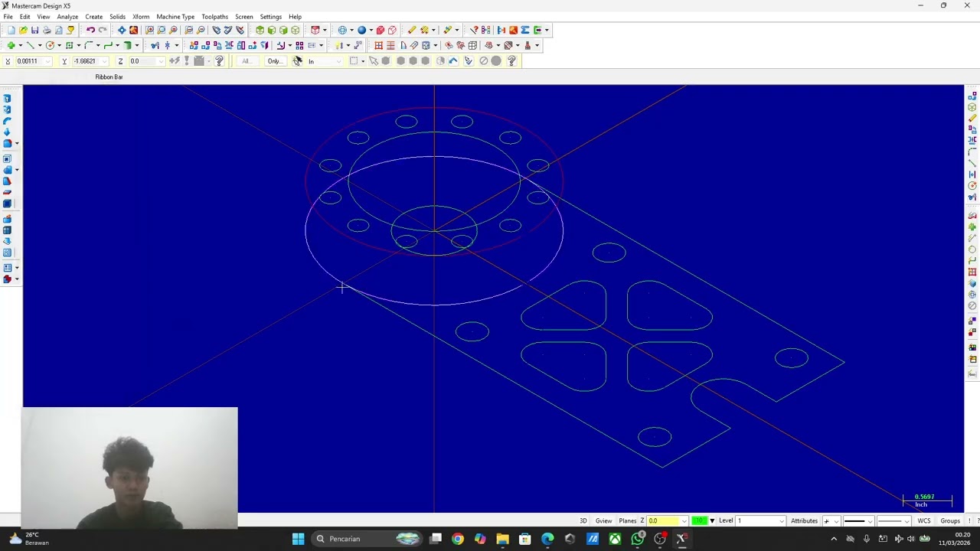Open the line style dropdown
This screenshot has width=980, height=551.
coord(870,521)
